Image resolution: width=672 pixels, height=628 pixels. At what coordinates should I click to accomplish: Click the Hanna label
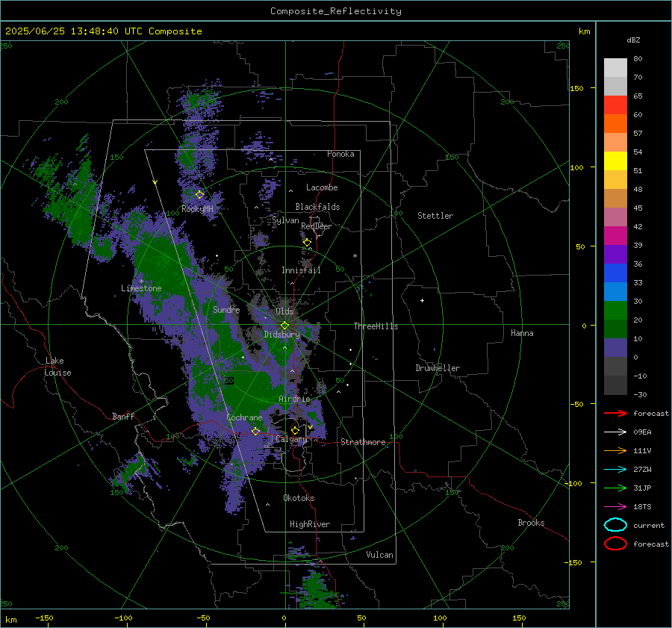coord(522,333)
